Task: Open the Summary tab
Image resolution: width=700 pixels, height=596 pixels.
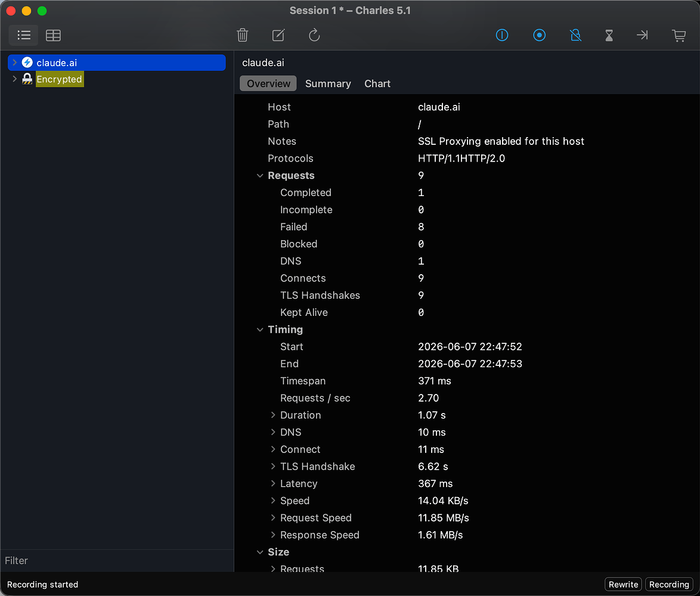Action: coord(328,83)
